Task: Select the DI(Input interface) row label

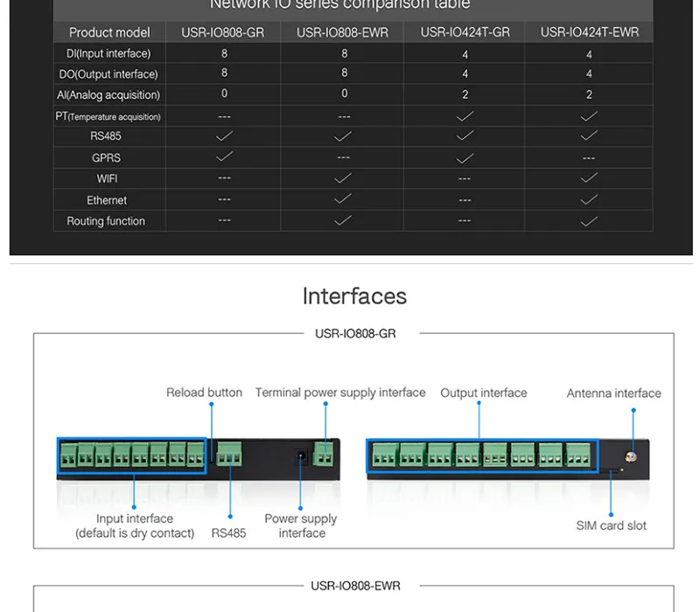Action: [x=108, y=53]
